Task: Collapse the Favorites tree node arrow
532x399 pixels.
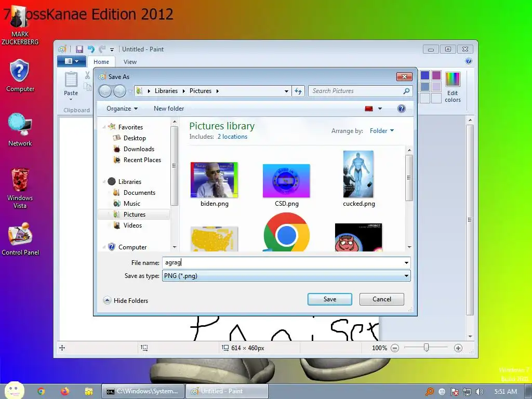Action: click(x=104, y=127)
